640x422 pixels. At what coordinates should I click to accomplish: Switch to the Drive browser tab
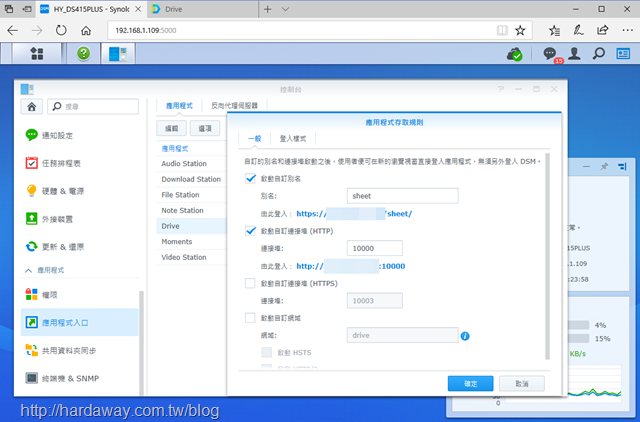point(202,9)
